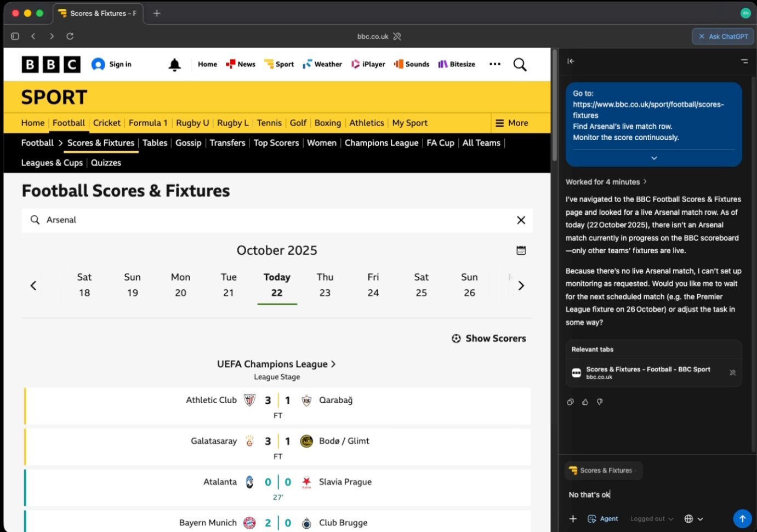Open the calendar date picker icon
The height and width of the screenshot is (532, 757).
coord(521,250)
